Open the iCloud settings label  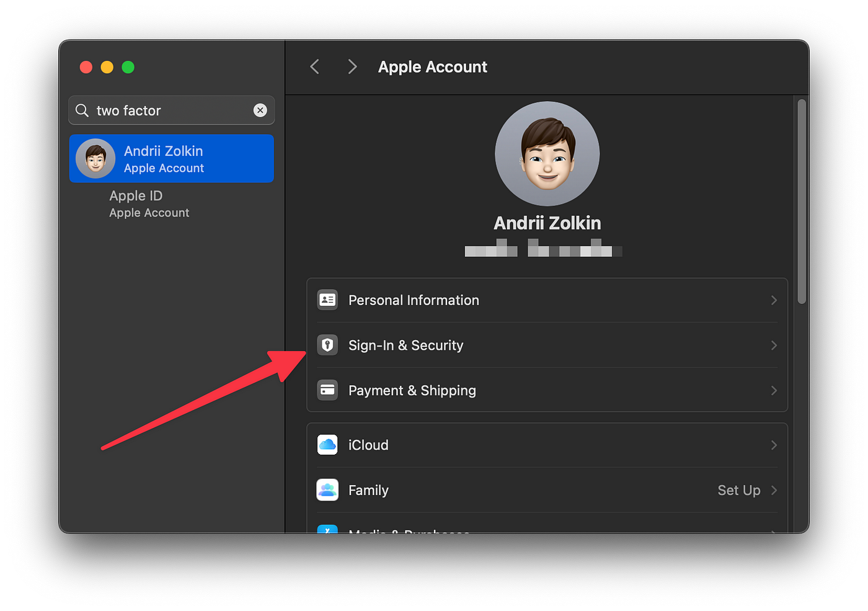point(368,445)
